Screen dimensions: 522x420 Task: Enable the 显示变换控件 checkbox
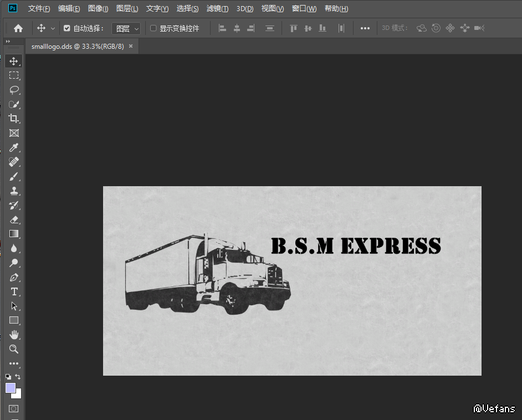pyautogui.click(x=153, y=28)
